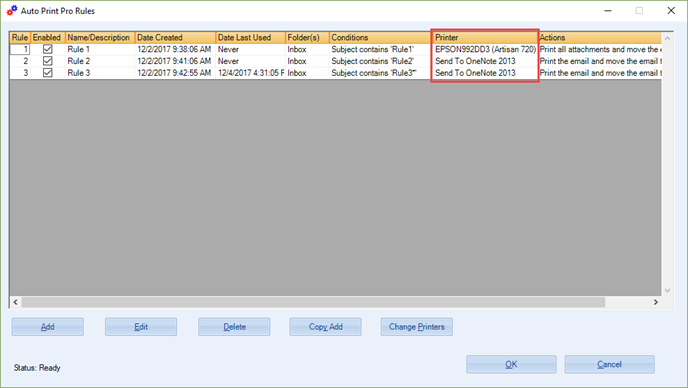Viewport: 688px width, 388px height.
Task: Click date created '12/2/2017 9:42:55 AM'
Action: [176, 73]
